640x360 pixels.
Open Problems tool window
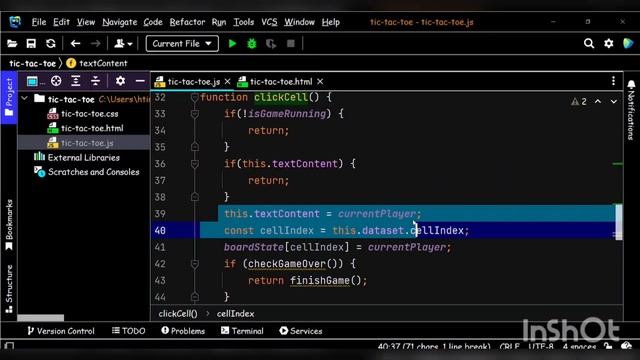click(x=183, y=331)
